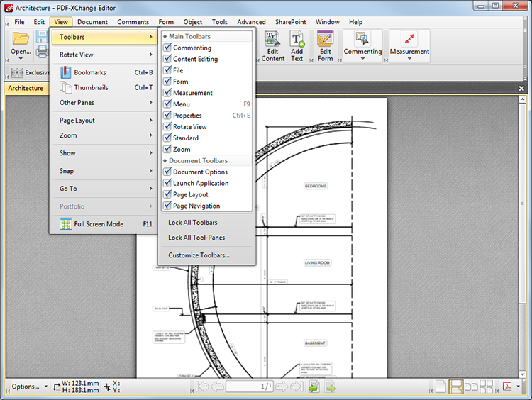
Task: Open Bookmarks pane from View menu
Action: click(105, 72)
